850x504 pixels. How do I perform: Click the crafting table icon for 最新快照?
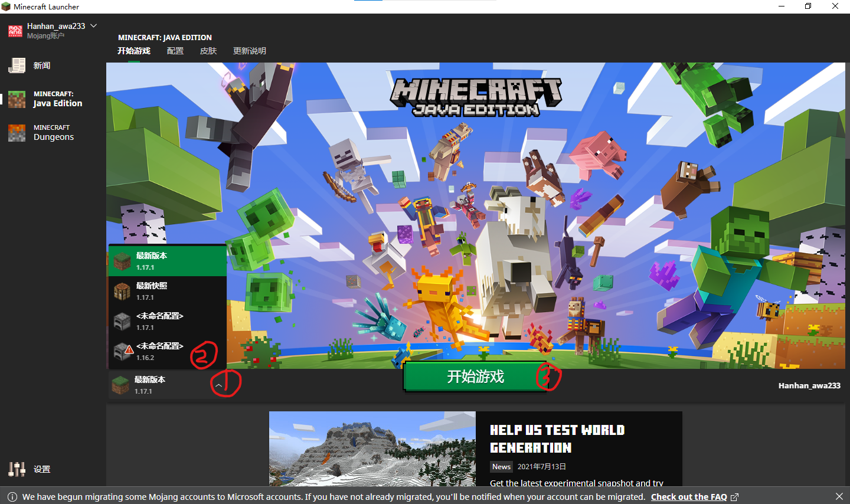coord(122,291)
